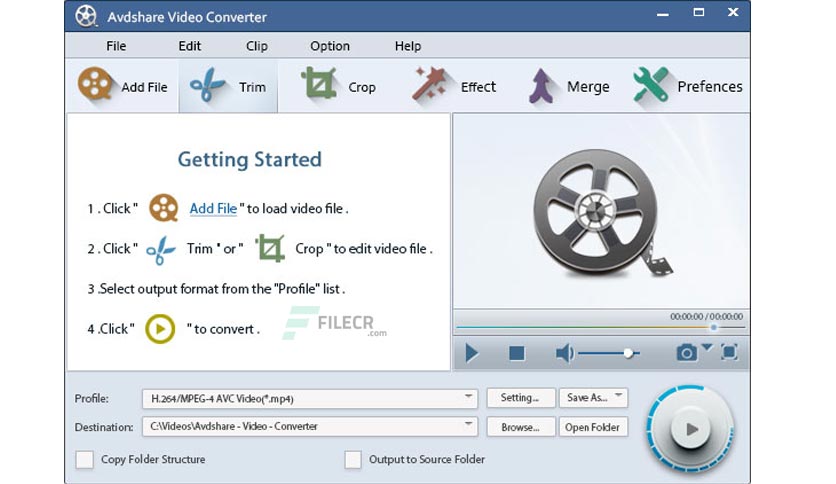Screen dimensions: 836x484
Task: Click the Open Folder button
Action: (x=593, y=427)
